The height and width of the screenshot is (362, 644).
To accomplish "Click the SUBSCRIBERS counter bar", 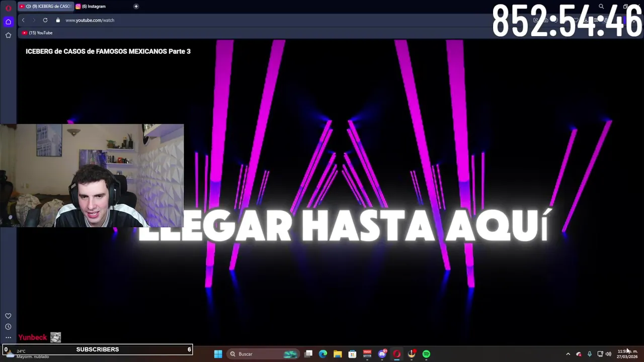I will point(97,349).
